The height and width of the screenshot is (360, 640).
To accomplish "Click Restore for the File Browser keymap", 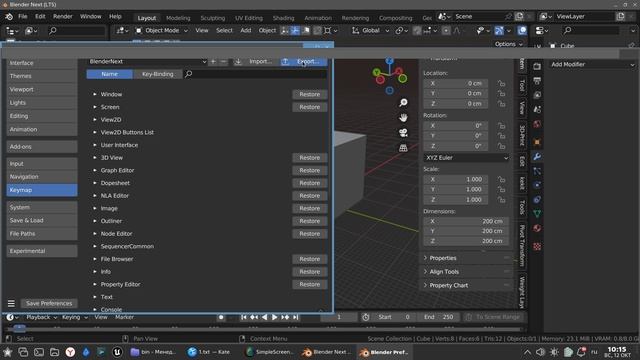I will point(309,259).
